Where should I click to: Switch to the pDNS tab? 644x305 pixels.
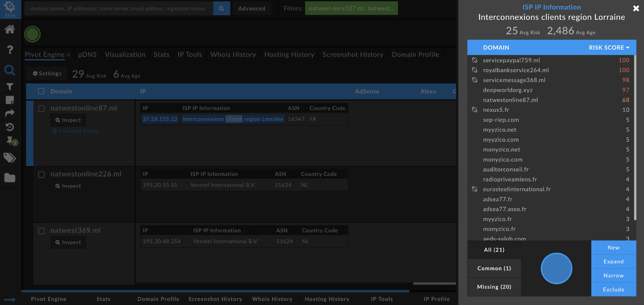(87, 54)
